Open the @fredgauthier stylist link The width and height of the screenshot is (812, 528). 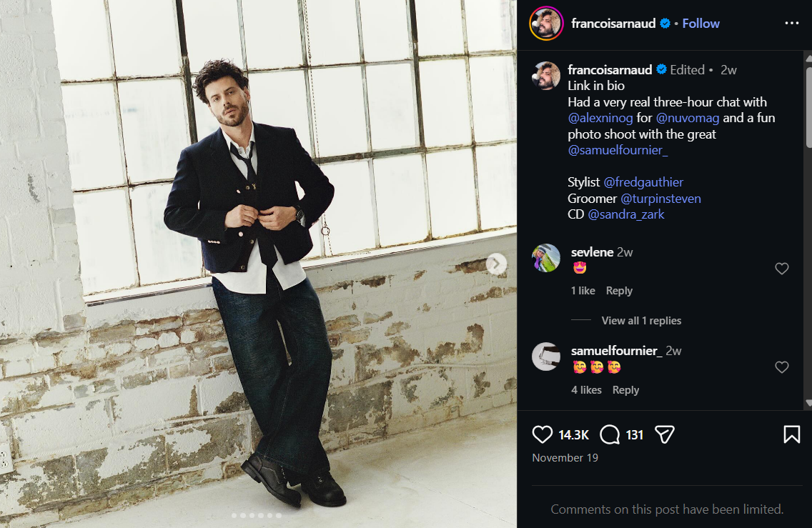pyautogui.click(x=643, y=182)
